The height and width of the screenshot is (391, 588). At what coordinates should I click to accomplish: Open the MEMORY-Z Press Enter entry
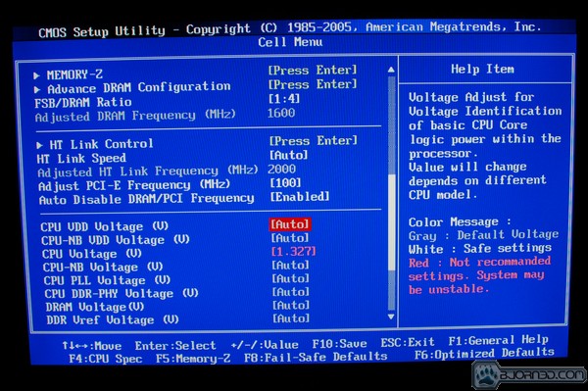point(313,71)
